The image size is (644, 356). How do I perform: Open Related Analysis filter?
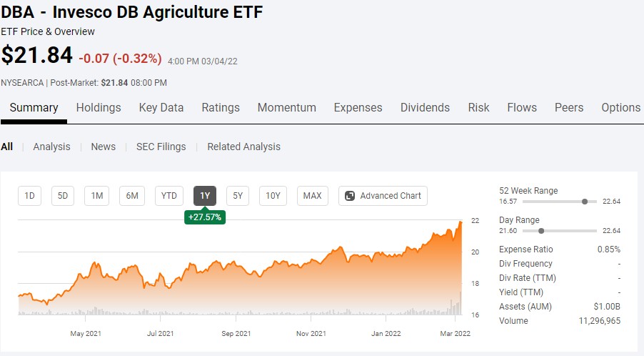pyautogui.click(x=243, y=147)
